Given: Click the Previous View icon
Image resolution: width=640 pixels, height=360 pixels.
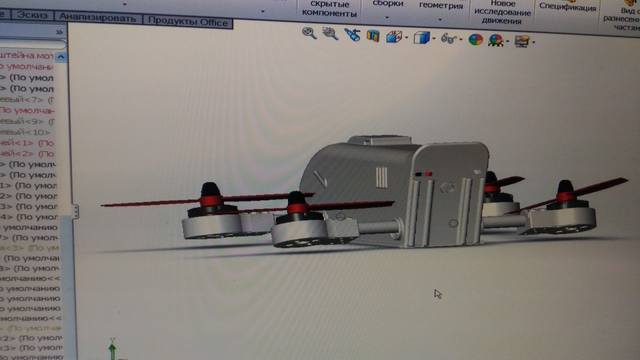Looking at the screenshot, I should (351, 35).
